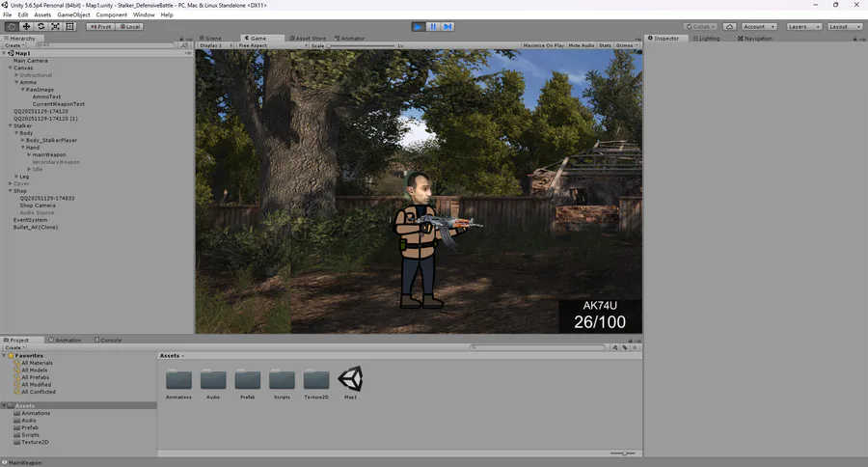Select Main Camera in Hierarchy
Screen dimensions: 868x467
coord(31,61)
